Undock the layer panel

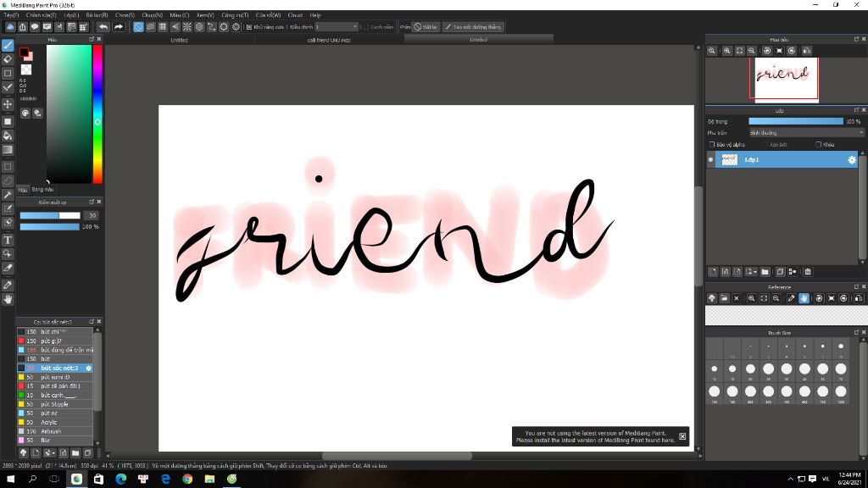tap(856, 110)
